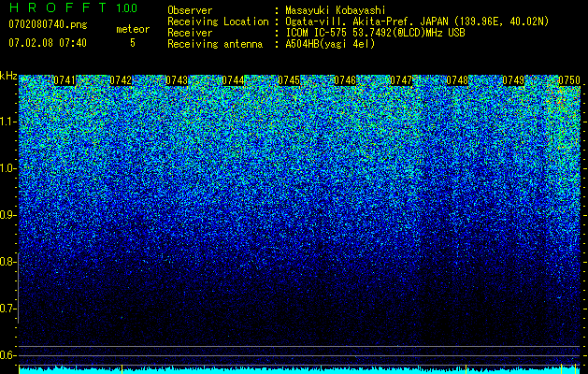Select antenna value A504HB(yagi 4el)

[330, 44]
